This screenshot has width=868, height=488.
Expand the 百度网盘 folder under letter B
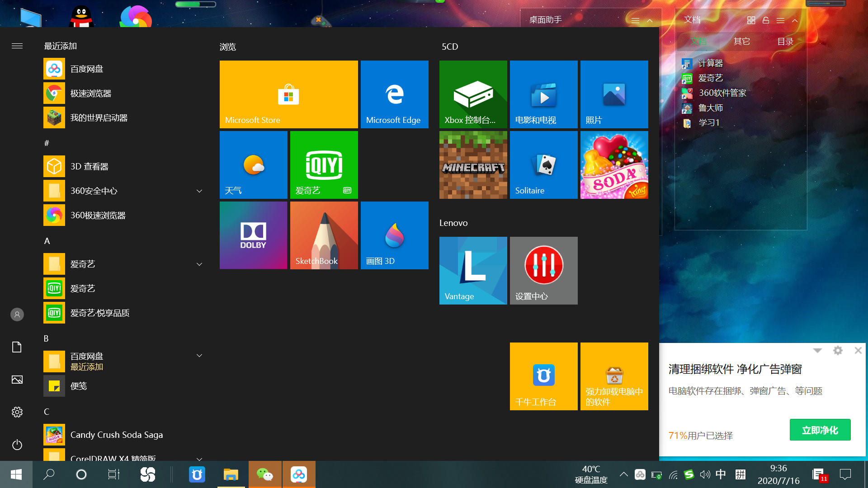pos(199,356)
